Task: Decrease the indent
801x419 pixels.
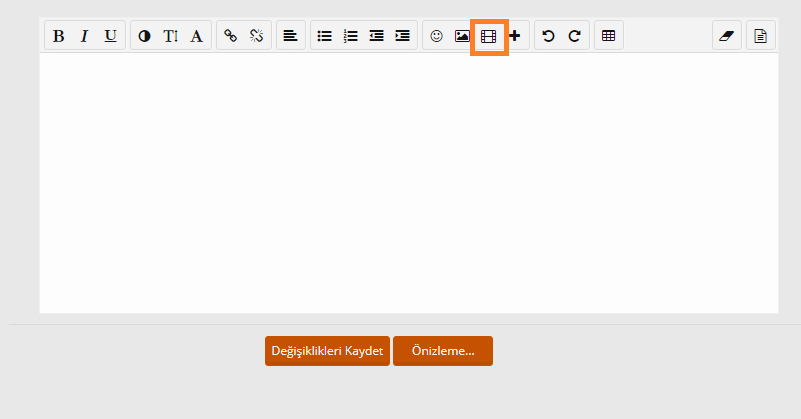Action: click(x=376, y=36)
